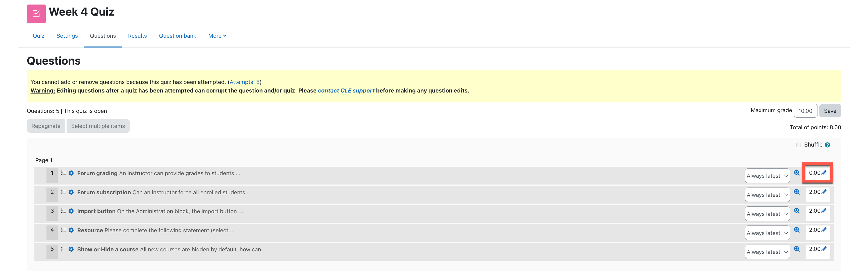This screenshot has width=868, height=274.
Task: Preview the Forum grading question with magnifier icon
Action: [797, 173]
